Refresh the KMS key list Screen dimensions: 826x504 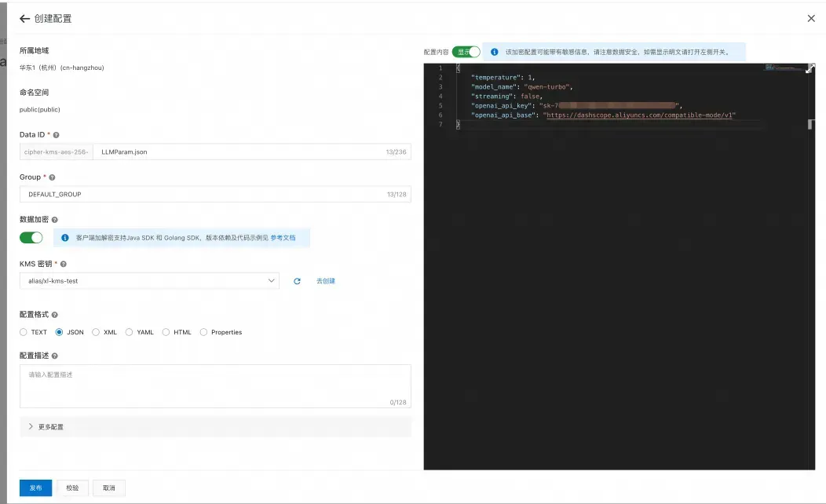pos(297,281)
